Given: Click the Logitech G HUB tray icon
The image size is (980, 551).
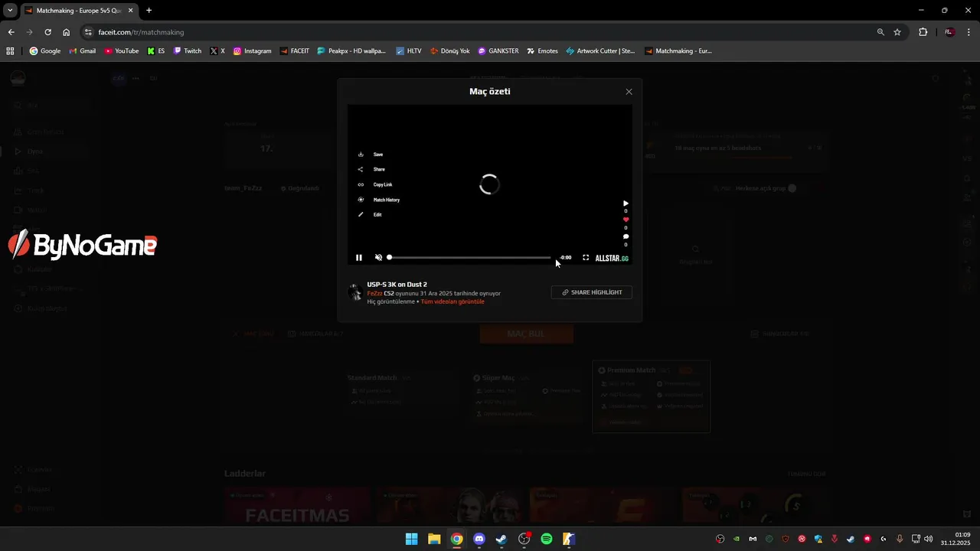Looking at the screenshot, I should point(884,539).
